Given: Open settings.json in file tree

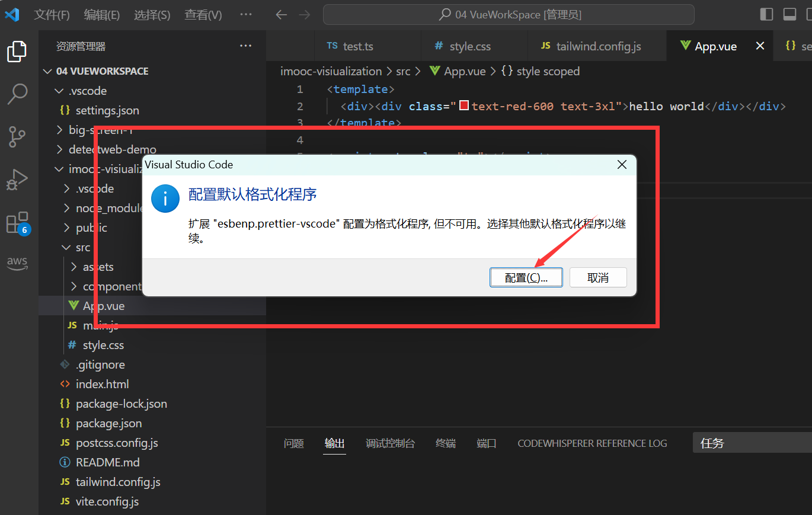Looking at the screenshot, I should tap(152, 110).
